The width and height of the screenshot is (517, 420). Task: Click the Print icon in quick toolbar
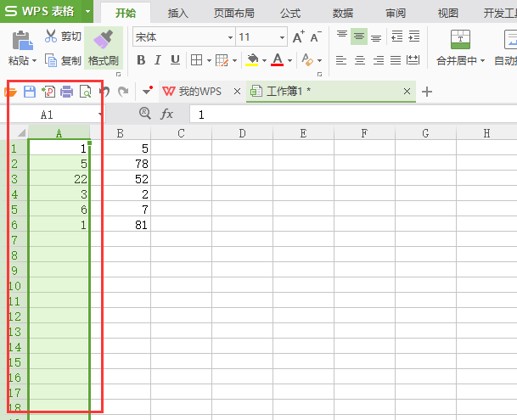tap(66, 92)
